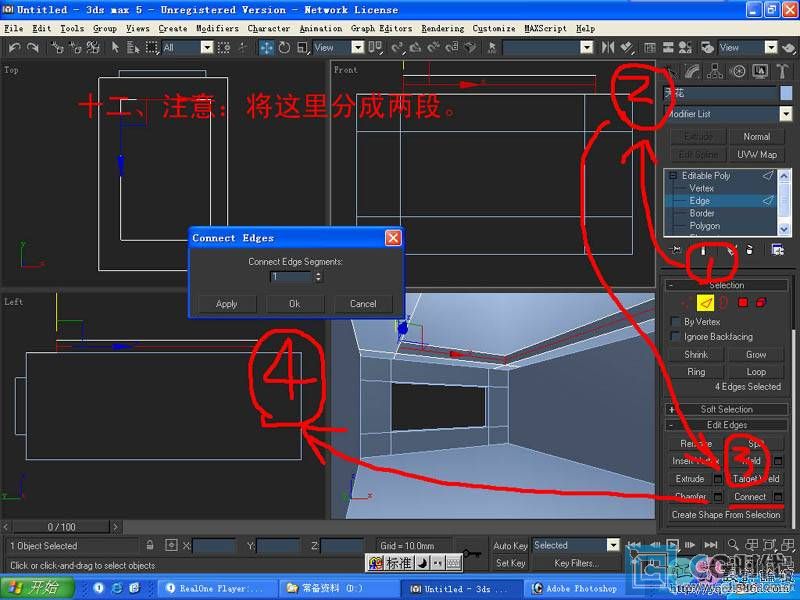This screenshot has width=800, height=600.
Task: Open the Selection Filter 'All' dropdown
Action: (x=207, y=47)
